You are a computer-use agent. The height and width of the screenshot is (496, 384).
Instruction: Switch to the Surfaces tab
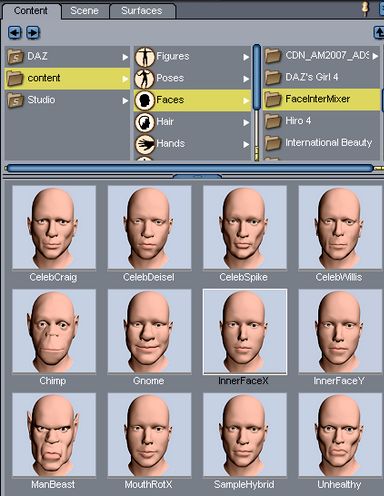pyautogui.click(x=142, y=11)
